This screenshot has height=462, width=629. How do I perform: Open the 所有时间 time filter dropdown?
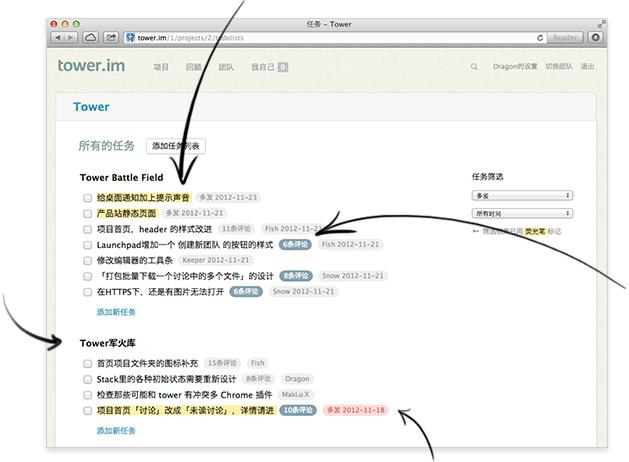click(x=522, y=213)
